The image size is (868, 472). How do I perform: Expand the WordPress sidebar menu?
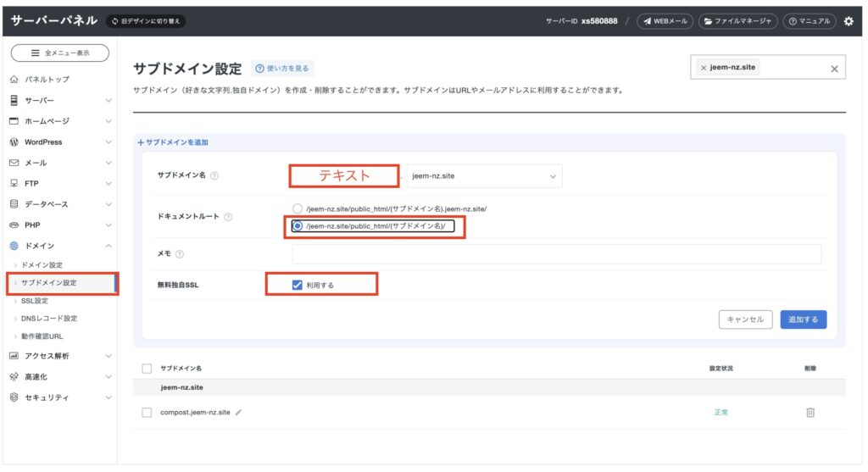[59, 142]
